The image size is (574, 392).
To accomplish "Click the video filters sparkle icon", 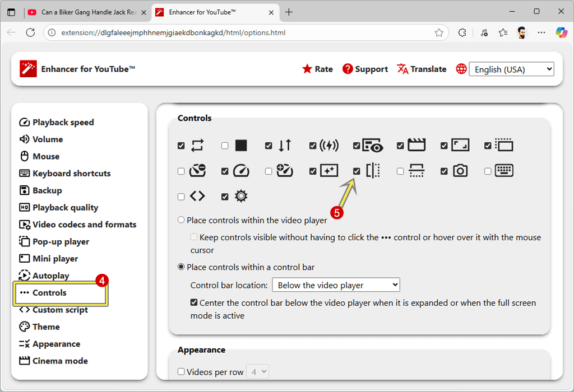I will [x=329, y=171].
